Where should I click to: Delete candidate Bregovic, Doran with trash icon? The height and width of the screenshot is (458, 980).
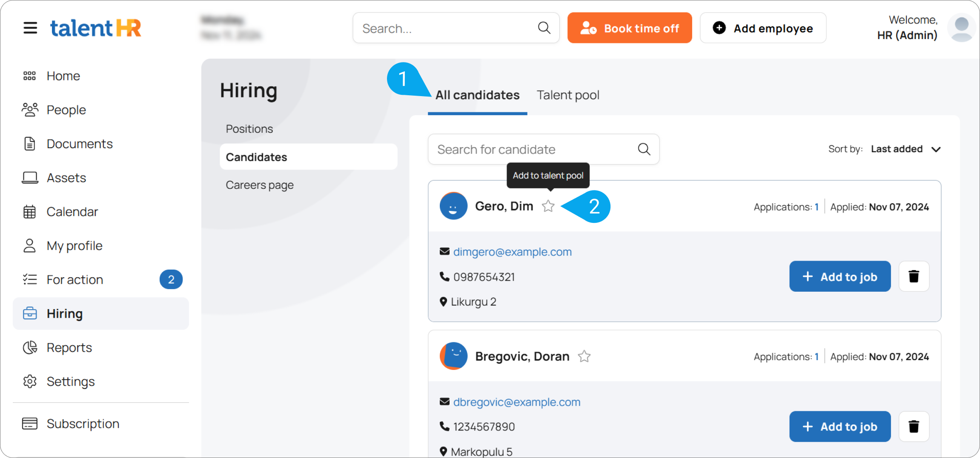coord(914,426)
